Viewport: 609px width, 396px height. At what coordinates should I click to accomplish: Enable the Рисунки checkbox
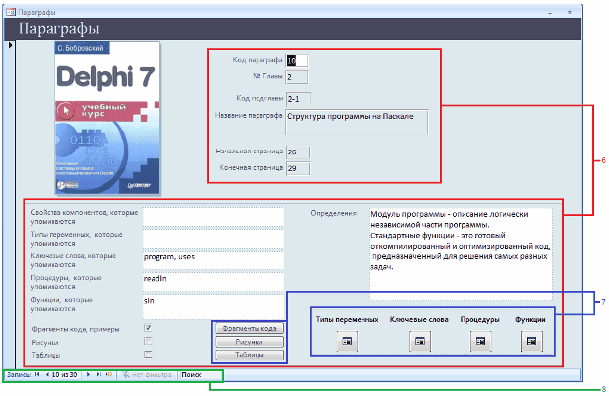(x=148, y=341)
